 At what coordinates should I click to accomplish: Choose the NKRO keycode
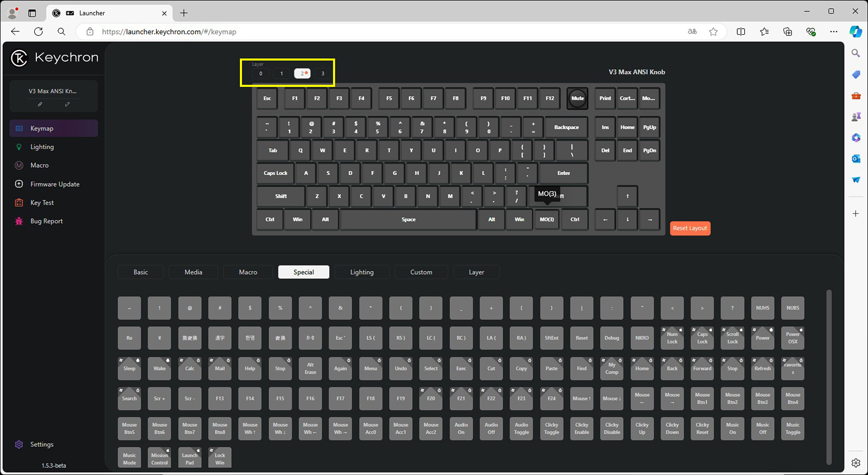click(642, 338)
